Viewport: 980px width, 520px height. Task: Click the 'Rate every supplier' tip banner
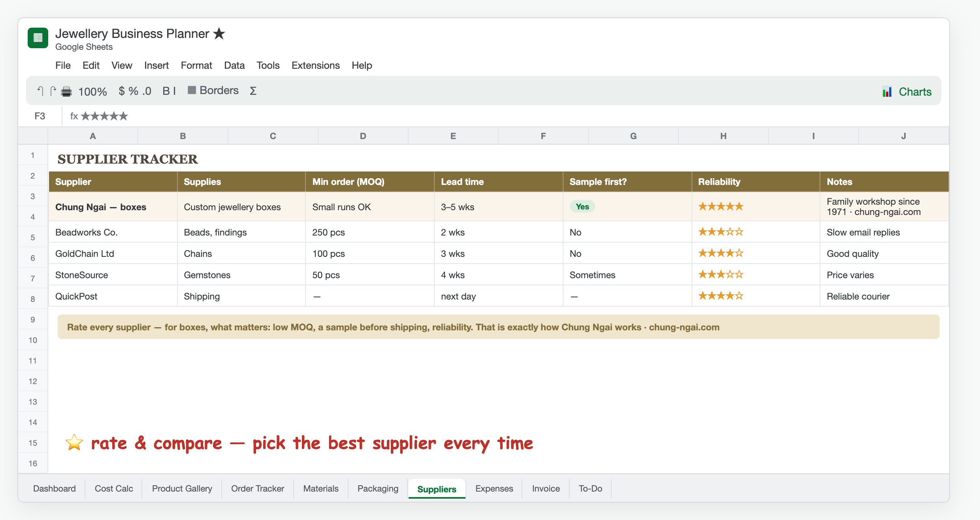499,327
